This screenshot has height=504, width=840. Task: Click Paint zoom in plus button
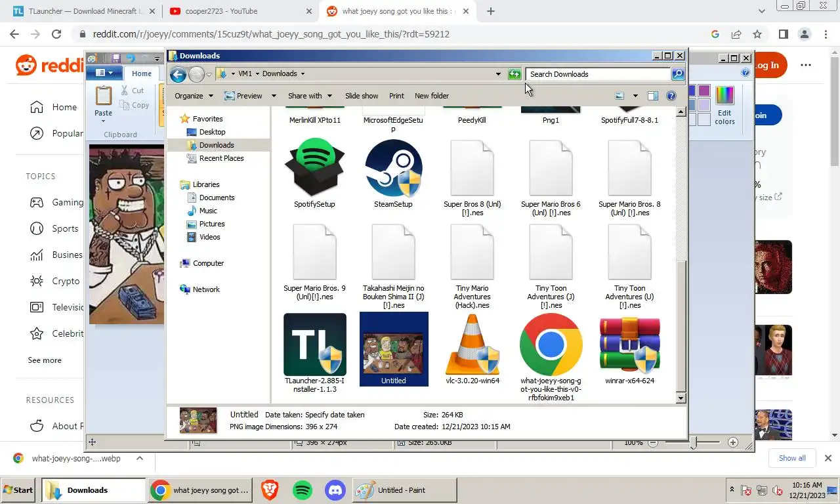click(733, 442)
